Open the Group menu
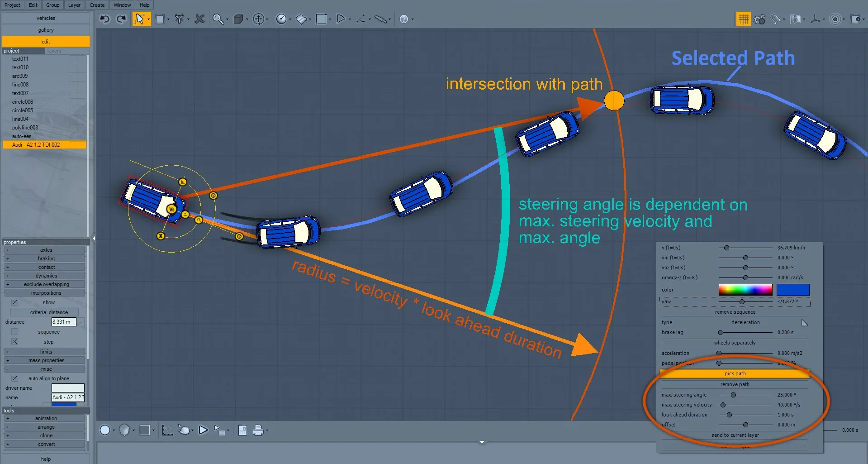Image resolution: width=868 pixels, height=464 pixels. [x=52, y=5]
